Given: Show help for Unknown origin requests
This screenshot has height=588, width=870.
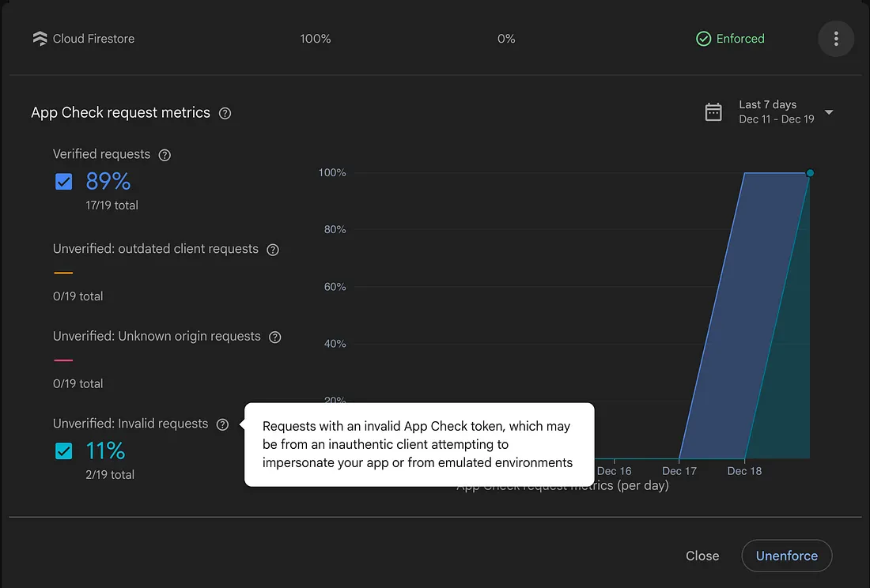Looking at the screenshot, I should [x=275, y=337].
